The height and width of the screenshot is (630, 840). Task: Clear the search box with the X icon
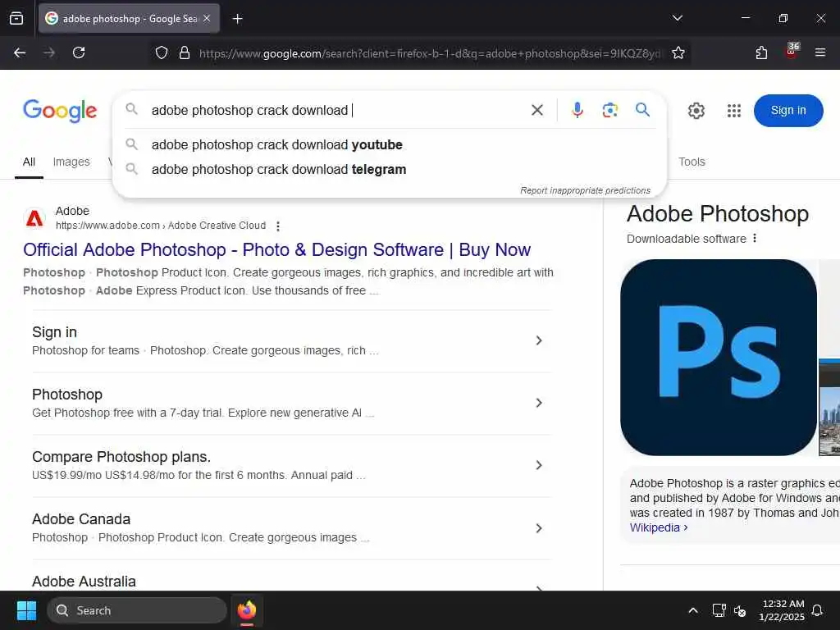(536, 111)
